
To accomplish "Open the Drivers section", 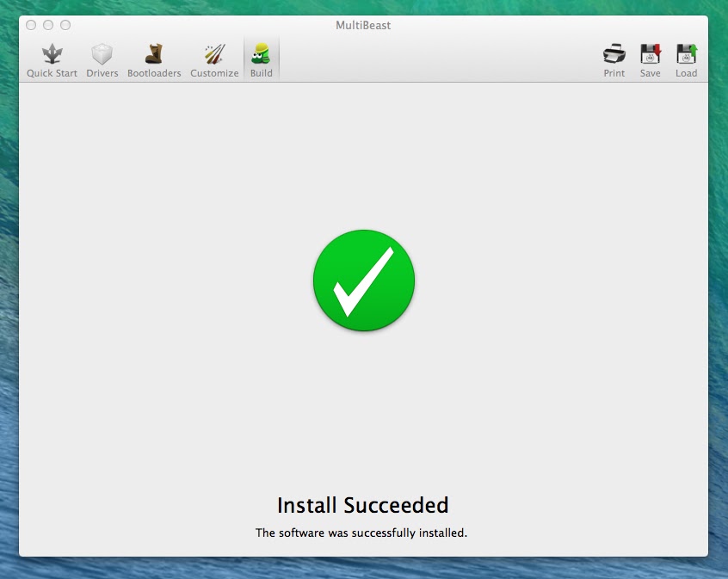I will (x=102, y=60).
